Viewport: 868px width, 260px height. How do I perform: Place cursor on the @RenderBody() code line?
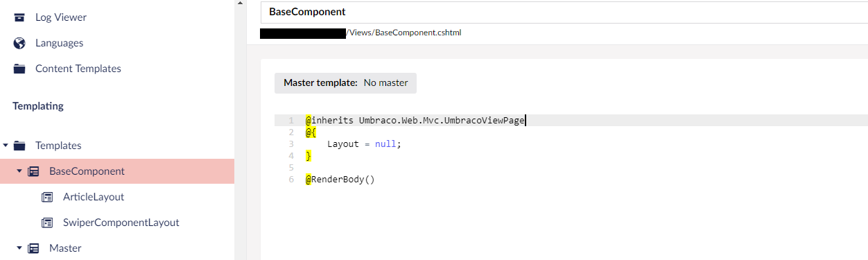[x=340, y=179]
